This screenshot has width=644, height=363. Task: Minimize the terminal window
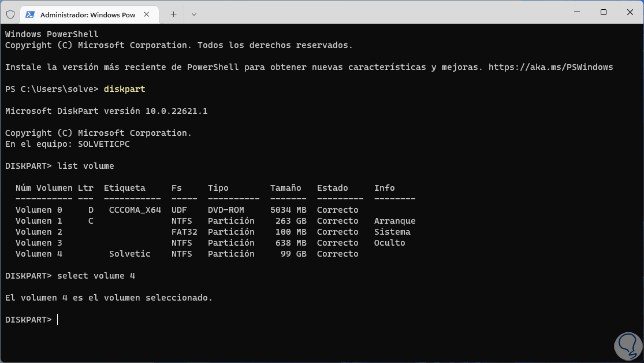coord(577,12)
